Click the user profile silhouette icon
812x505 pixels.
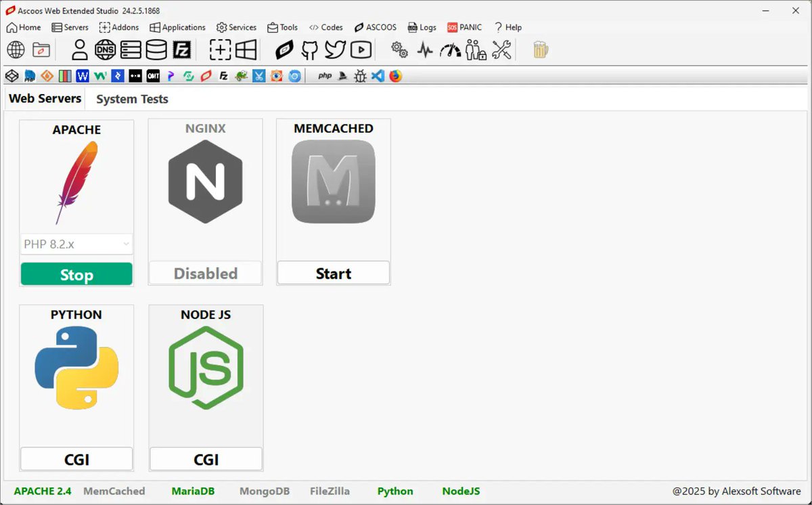80,49
